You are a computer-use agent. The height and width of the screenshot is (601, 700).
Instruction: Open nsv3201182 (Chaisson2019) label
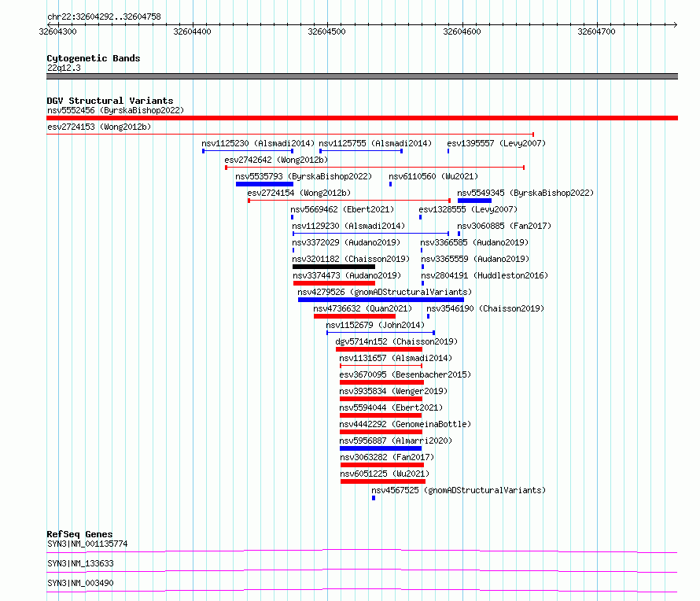(x=351, y=259)
